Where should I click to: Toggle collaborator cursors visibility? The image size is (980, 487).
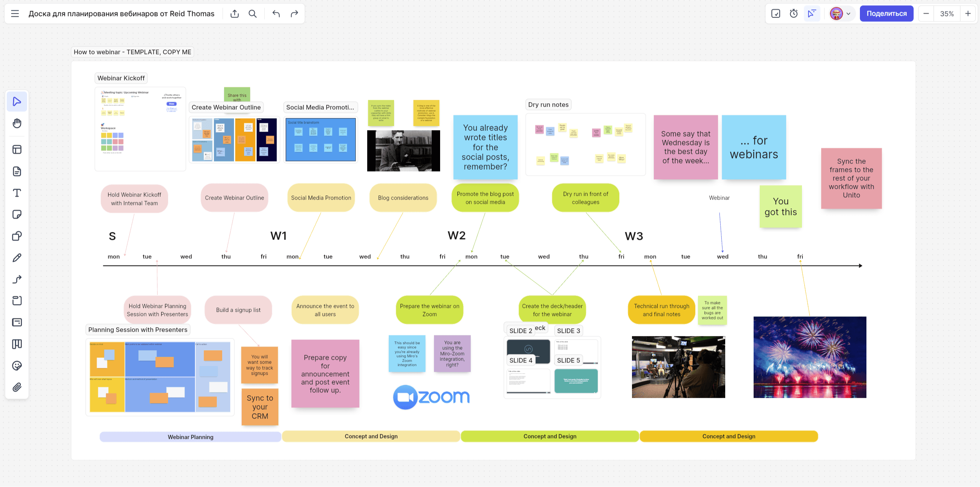tap(812, 14)
